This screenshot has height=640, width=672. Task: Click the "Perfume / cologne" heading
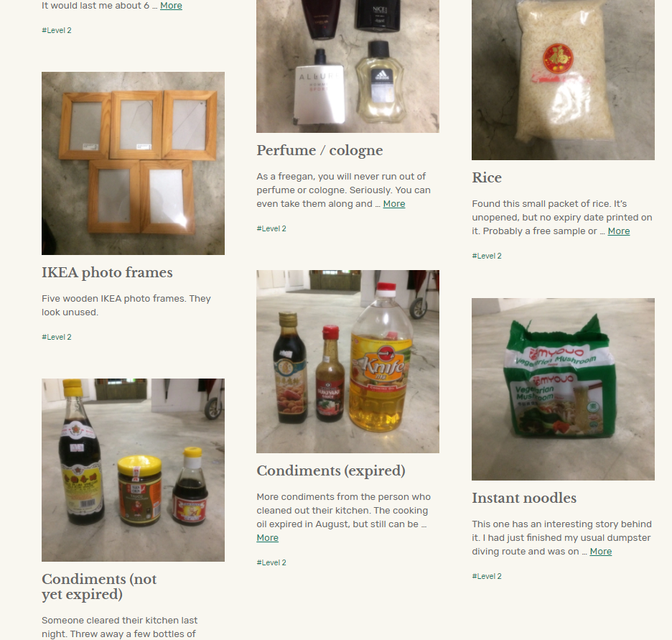(x=319, y=150)
